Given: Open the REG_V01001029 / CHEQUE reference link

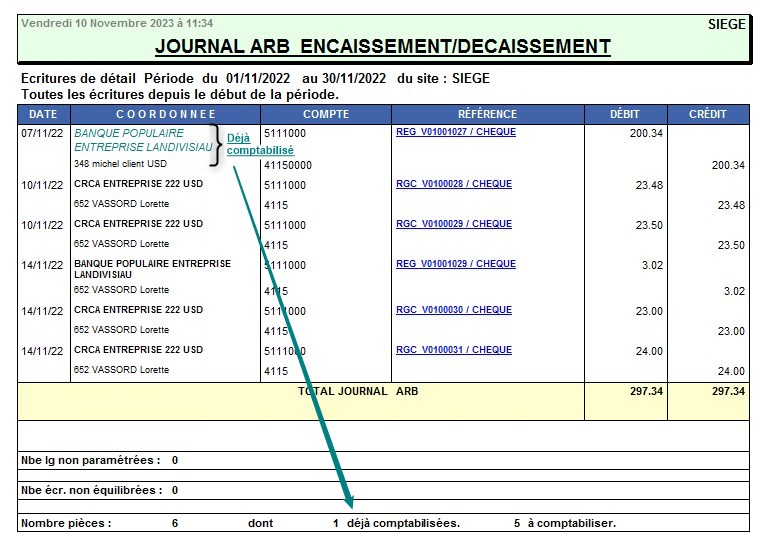Looking at the screenshot, I should click(x=455, y=264).
